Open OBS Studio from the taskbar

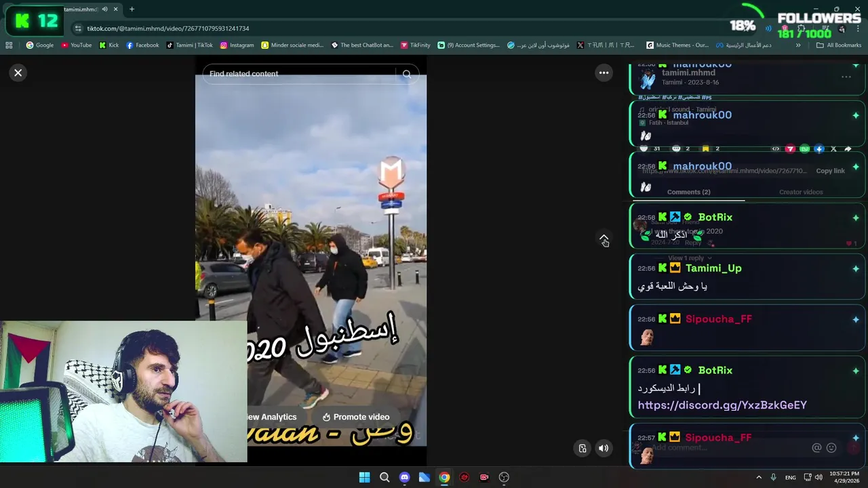coord(504,477)
